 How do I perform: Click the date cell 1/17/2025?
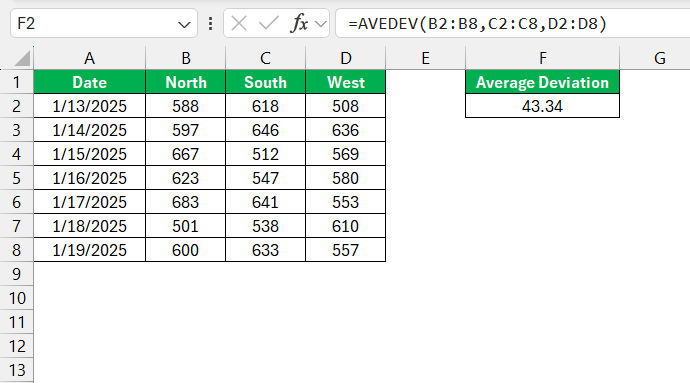click(x=89, y=202)
